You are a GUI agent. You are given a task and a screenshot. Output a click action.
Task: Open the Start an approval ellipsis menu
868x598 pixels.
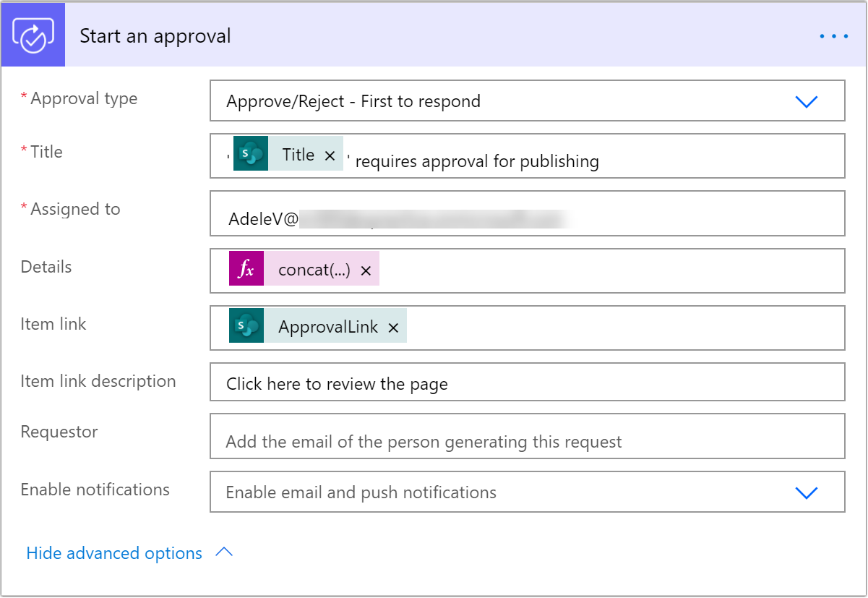point(833,35)
